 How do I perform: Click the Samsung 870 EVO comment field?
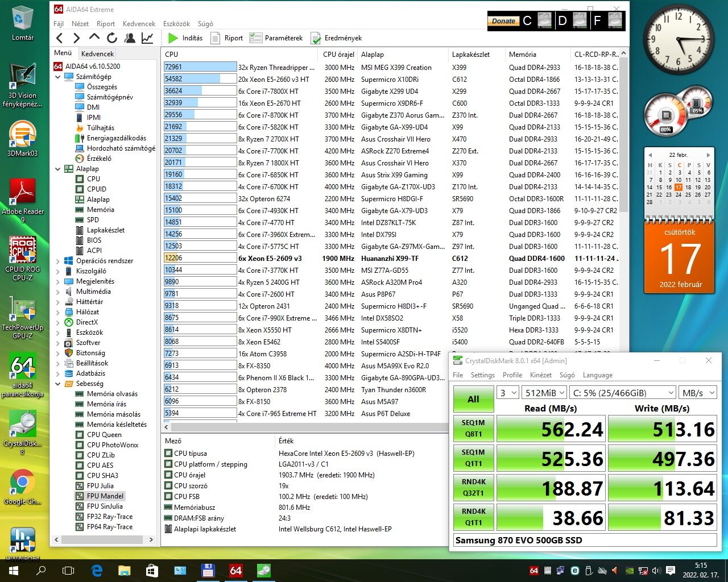coord(585,541)
